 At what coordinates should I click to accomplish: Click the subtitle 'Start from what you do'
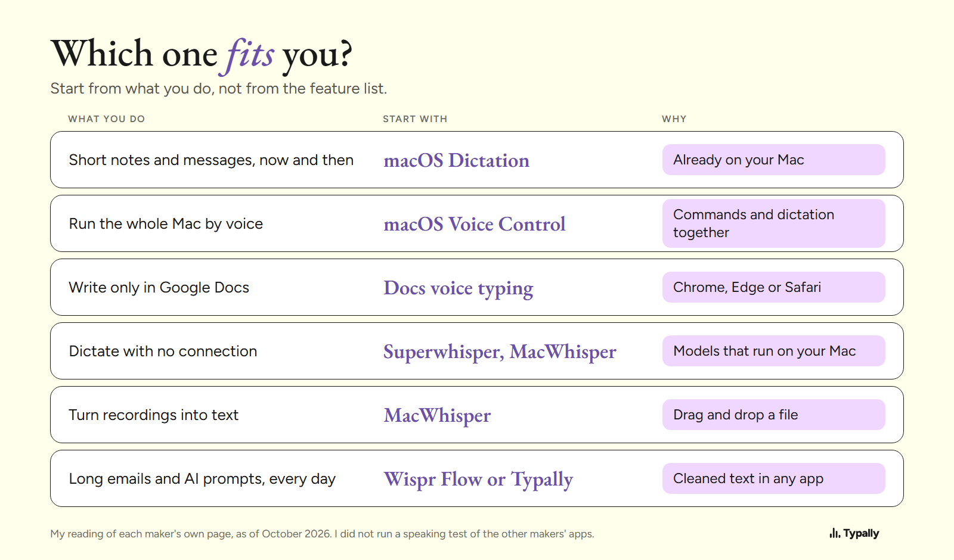(x=219, y=89)
